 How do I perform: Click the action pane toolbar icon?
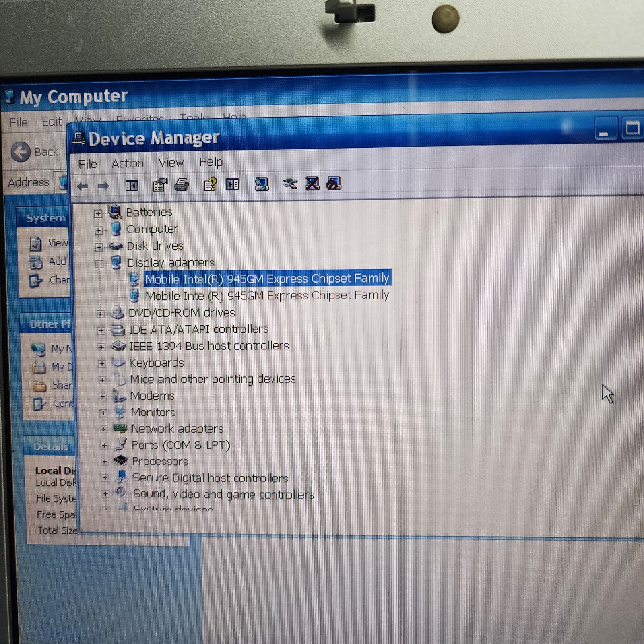click(x=232, y=184)
